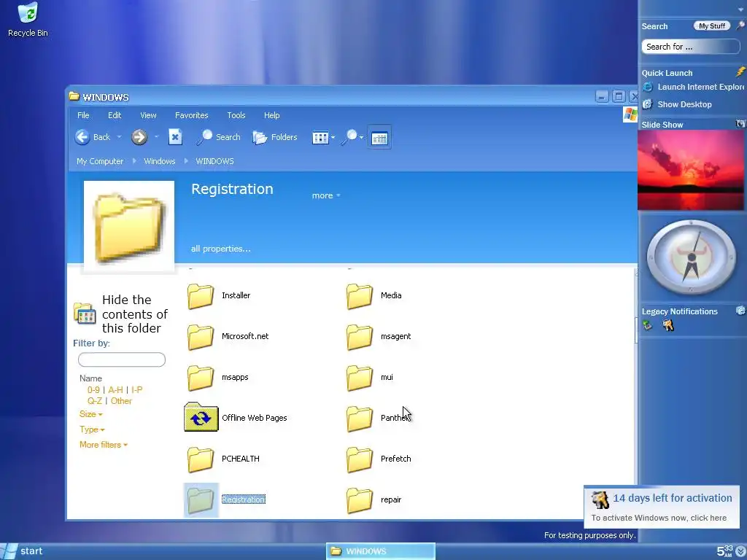
Task: Click the stop/delete page toolbar icon
Action: (x=175, y=137)
